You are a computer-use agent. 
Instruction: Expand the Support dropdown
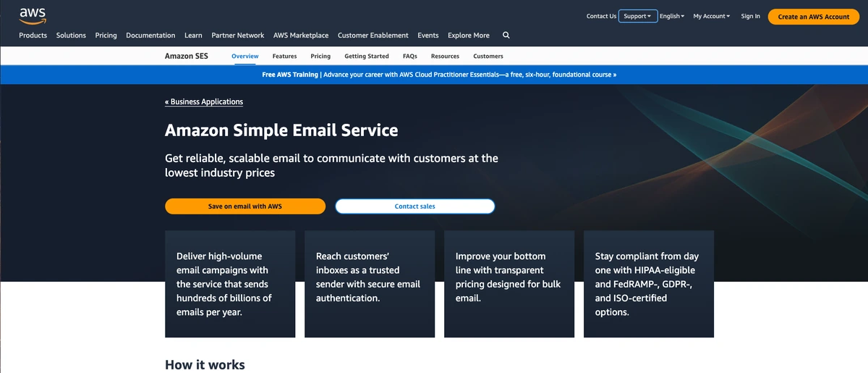tap(638, 16)
